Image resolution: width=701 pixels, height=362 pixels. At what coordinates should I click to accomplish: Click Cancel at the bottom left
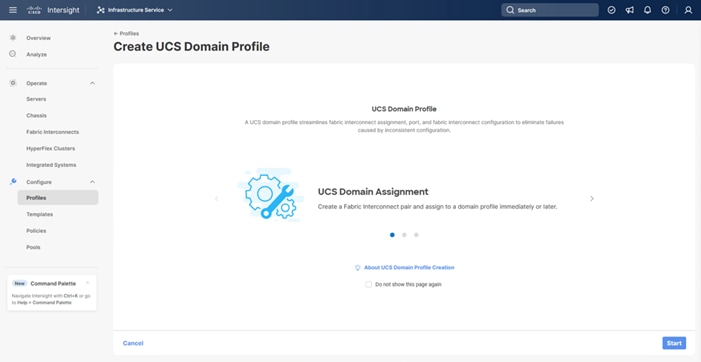click(x=133, y=343)
